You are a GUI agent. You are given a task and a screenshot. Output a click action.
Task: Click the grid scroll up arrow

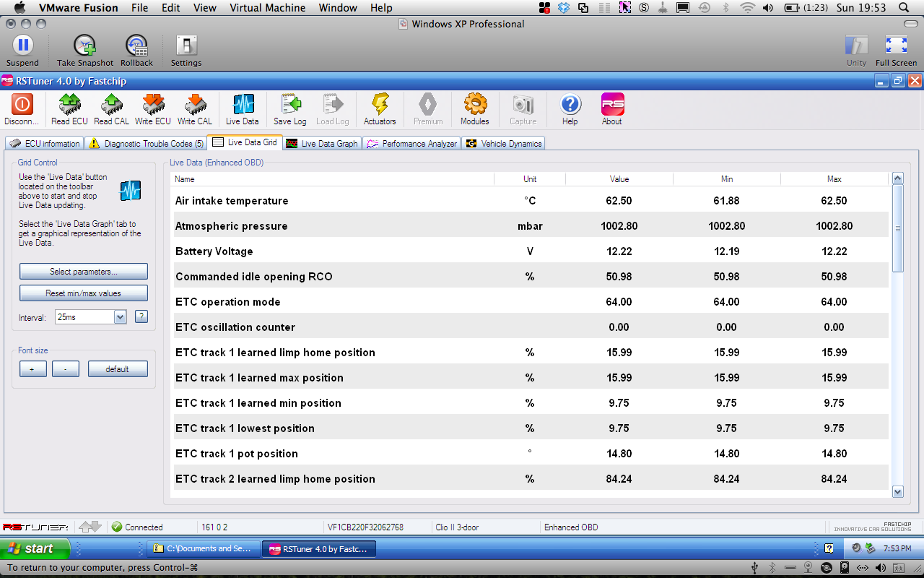[x=898, y=178]
